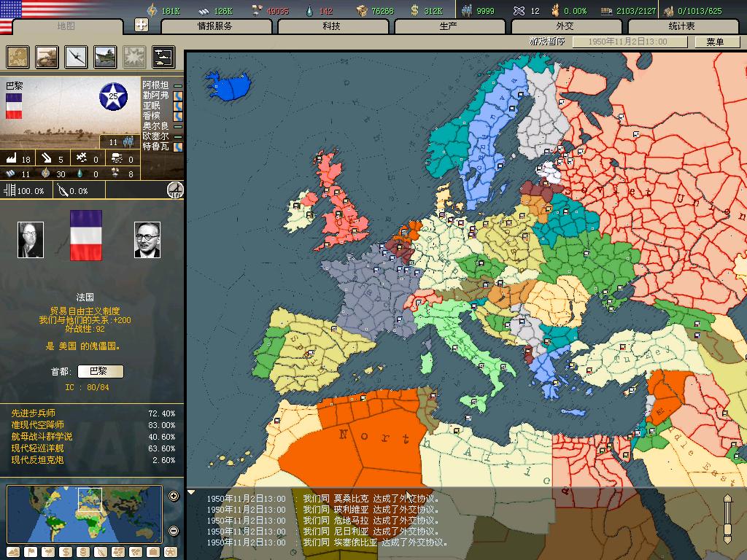This screenshot has width=747, height=560.
Task: Click the supplies crate icon showing 76268
Action: (x=362, y=10)
